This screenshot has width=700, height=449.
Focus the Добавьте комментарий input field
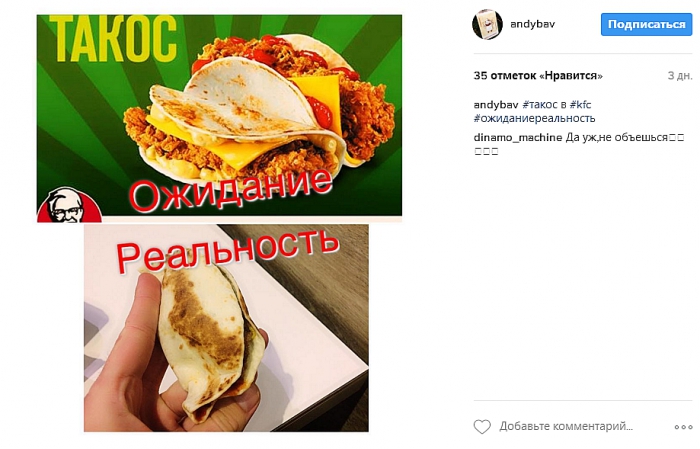566,427
